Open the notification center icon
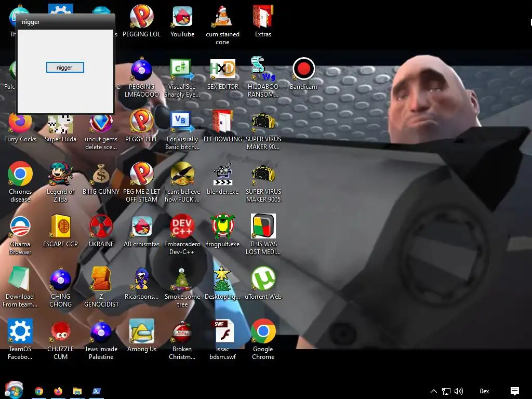Image resolution: width=532 pixels, height=399 pixels. pyautogui.click(x=515, y=391)
